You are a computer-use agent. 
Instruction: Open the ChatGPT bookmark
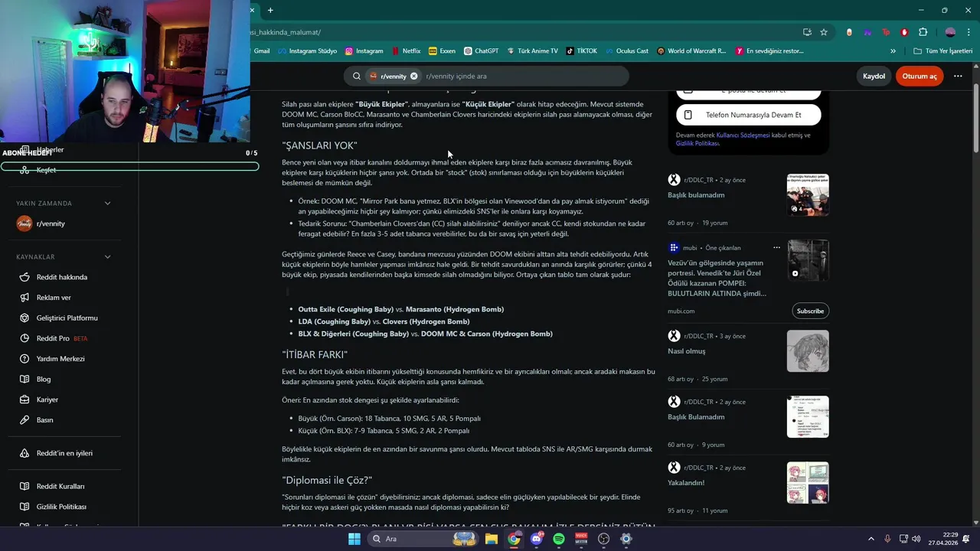pos(481,51)
